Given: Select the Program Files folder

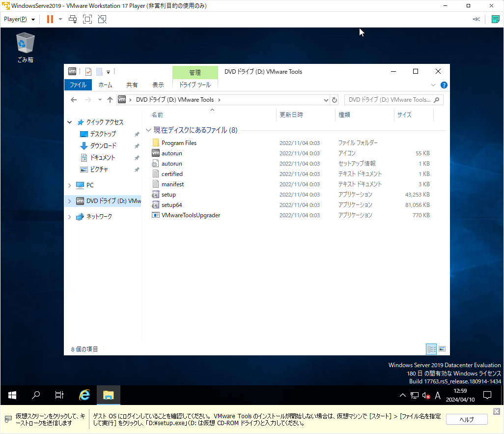Looking at the screenshot, I should tap(179, 143).
